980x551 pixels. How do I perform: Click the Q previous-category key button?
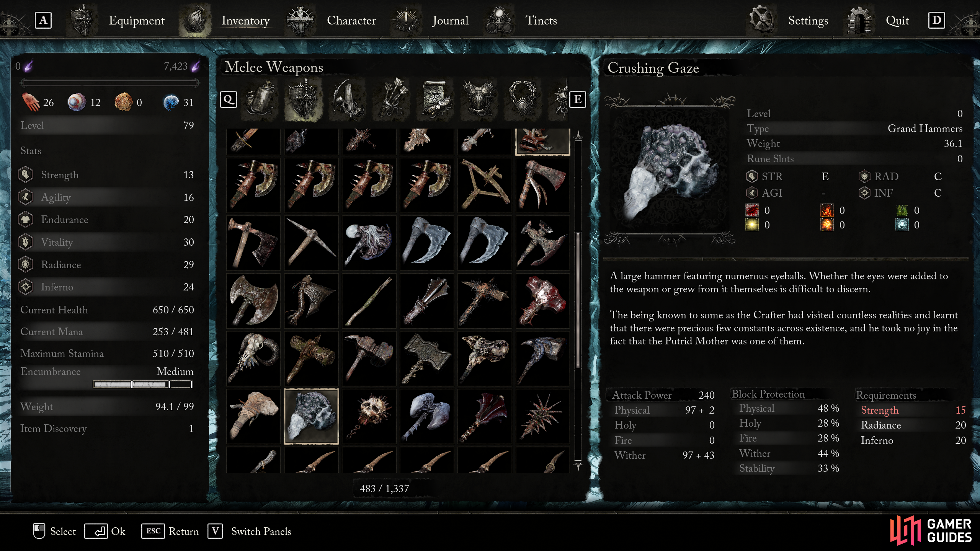coord(229,99)
